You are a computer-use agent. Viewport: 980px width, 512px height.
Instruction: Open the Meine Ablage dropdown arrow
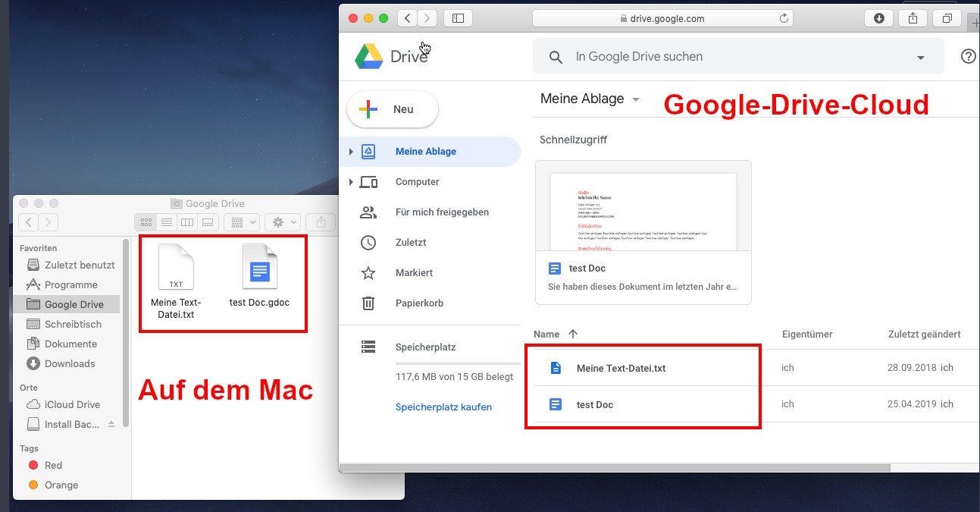635,99
